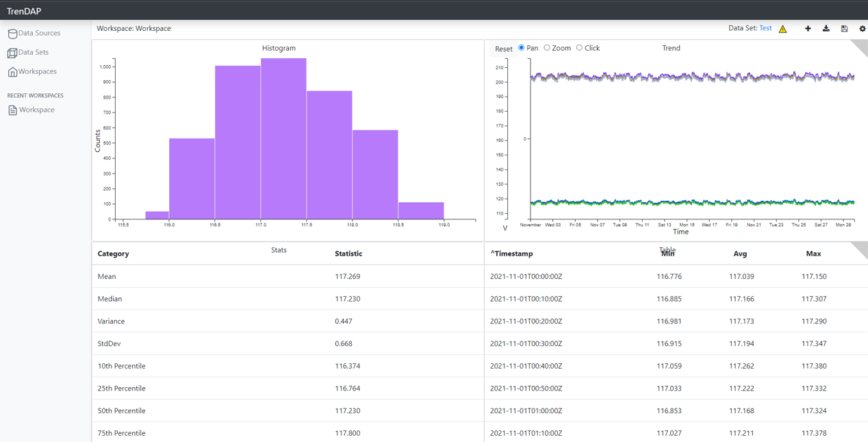The width and height of the screenshot is (868, 442).
Task: Click timestamp 2021-11-01T00:00:00Z in table
Action: (x=526, y=277)
